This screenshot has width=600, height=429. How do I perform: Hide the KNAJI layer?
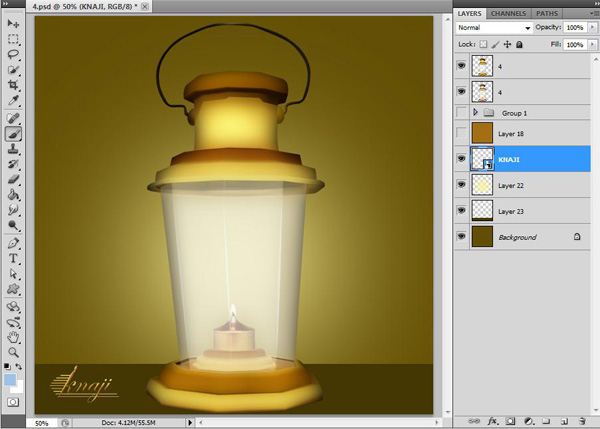(x=461, y=159)
